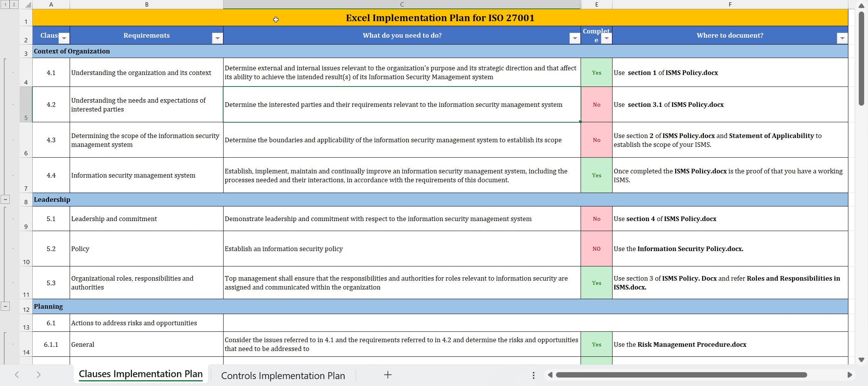Switch to the Controls Implementation Plan tab
The height and width of the screenshot is (386, 868).
[x=283, y=375]
